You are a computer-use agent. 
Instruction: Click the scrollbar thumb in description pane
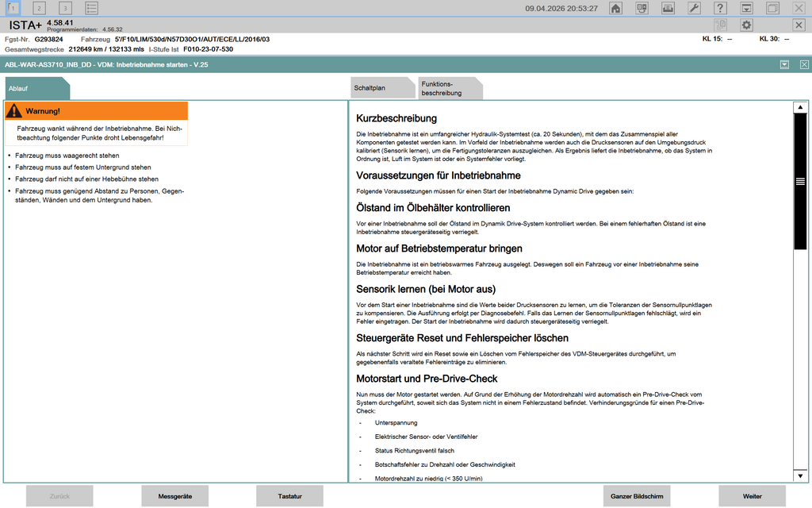(800, 181)
